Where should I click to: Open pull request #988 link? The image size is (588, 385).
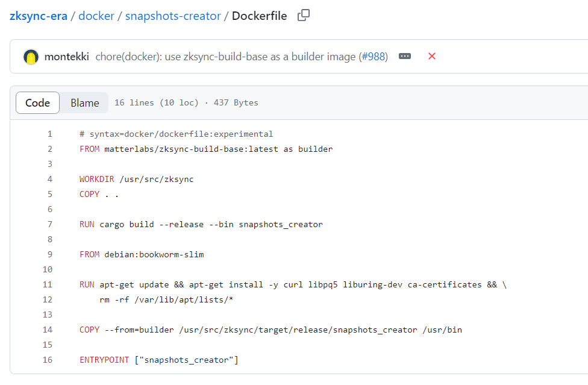click(x=373, y=57)
